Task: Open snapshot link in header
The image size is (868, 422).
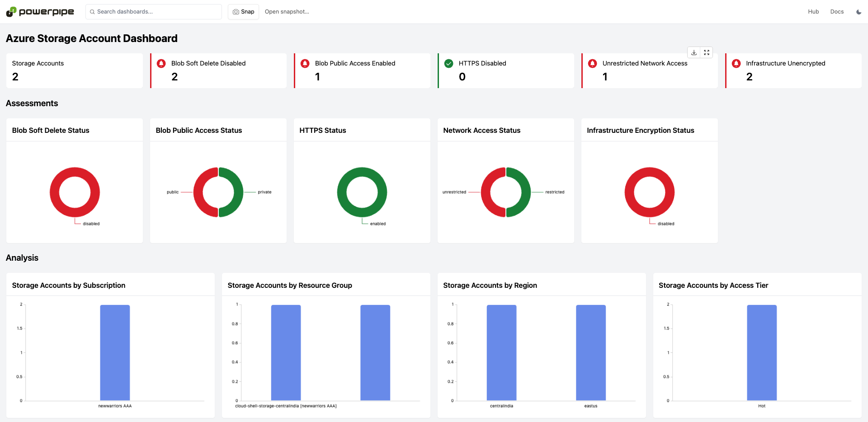Action: (x=287, y=12)
